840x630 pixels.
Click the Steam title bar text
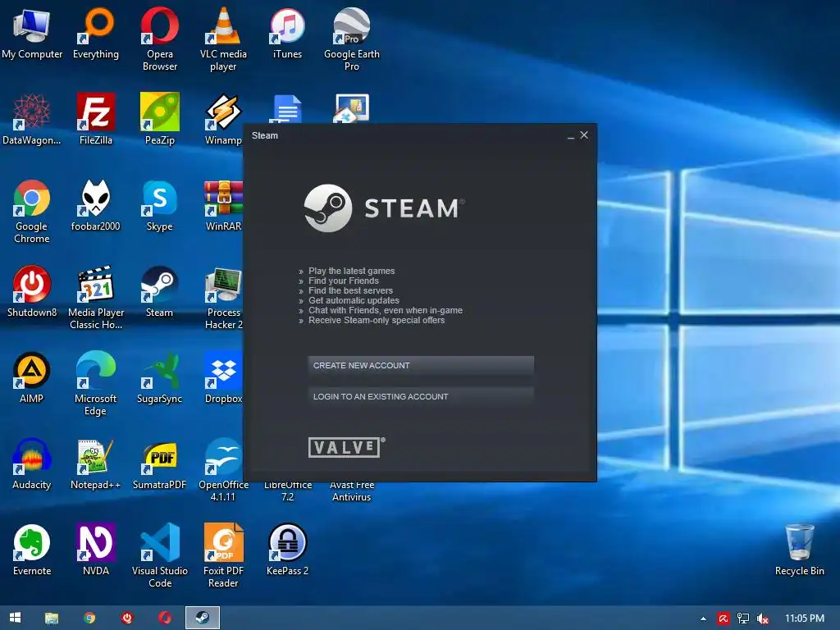coord(265,135)
